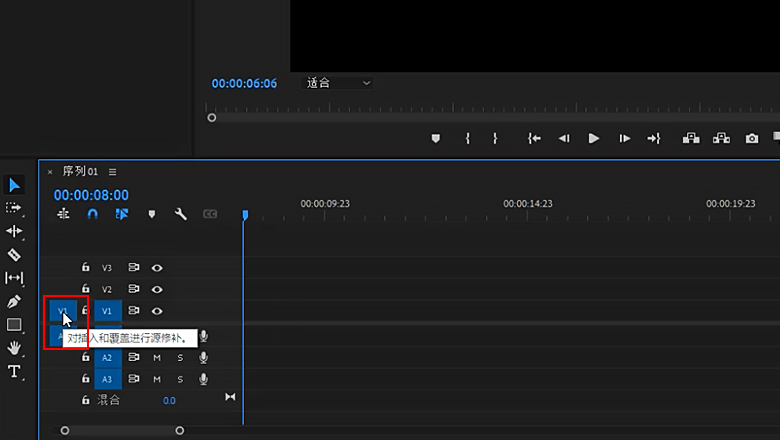Activate the Ripple Edit tool
Viewport: 780px width, 440px height.
(x=14, y=231)
